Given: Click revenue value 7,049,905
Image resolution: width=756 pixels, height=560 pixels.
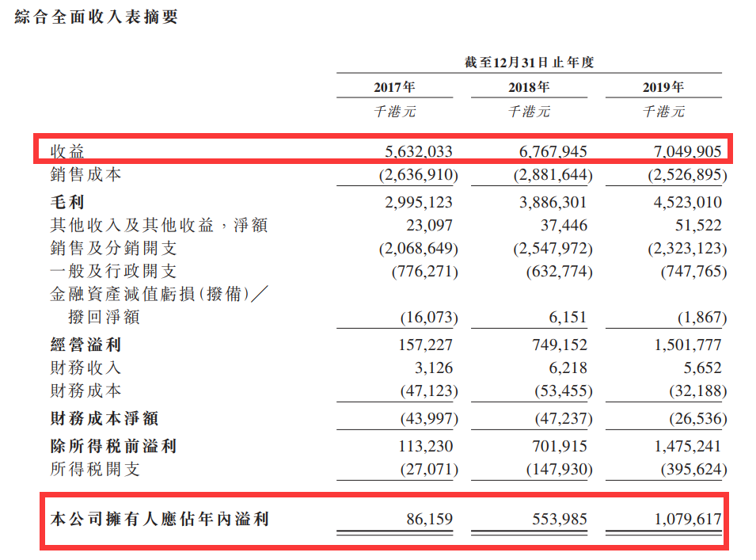Looking at the screenshot, I should (688, 151).
